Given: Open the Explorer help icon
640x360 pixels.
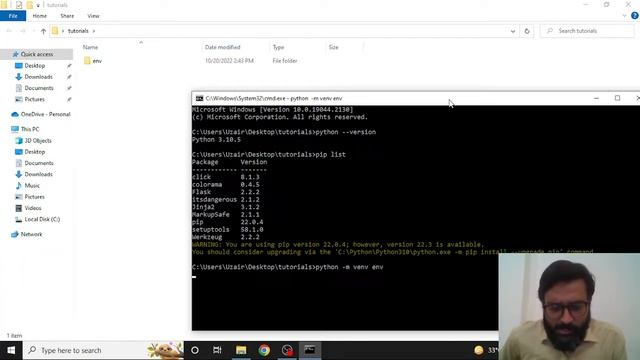Looking at the screenshot, I should click(x=635, y=16).
